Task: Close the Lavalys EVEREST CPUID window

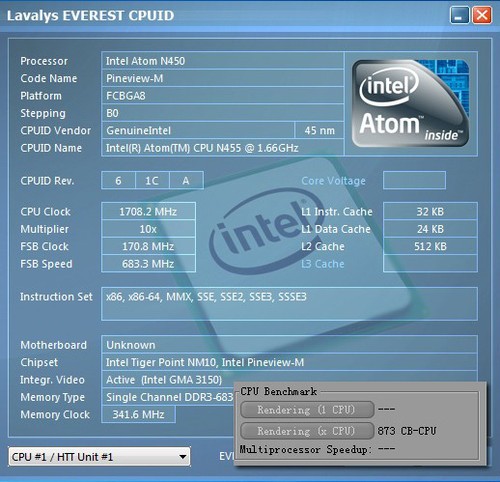Action: [482, 15]
